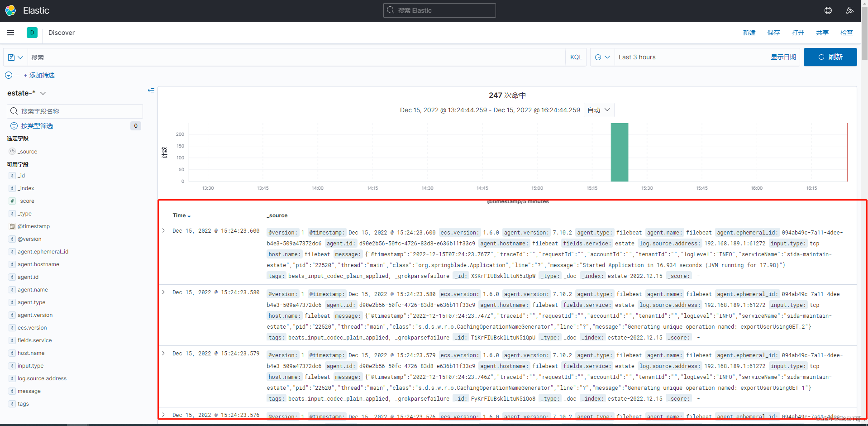Select the log.source.address field
Image resolution: width=868 pixels, height=426 pixels.
click(42, 378)
